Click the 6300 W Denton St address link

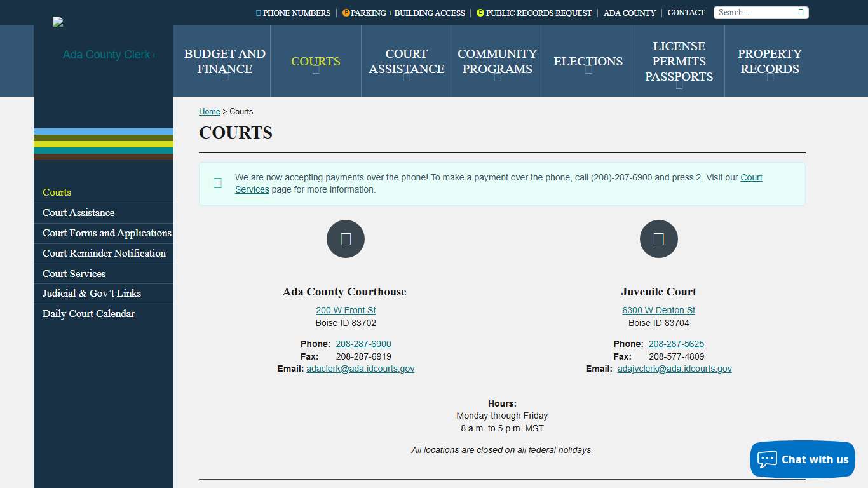point(658,309)
